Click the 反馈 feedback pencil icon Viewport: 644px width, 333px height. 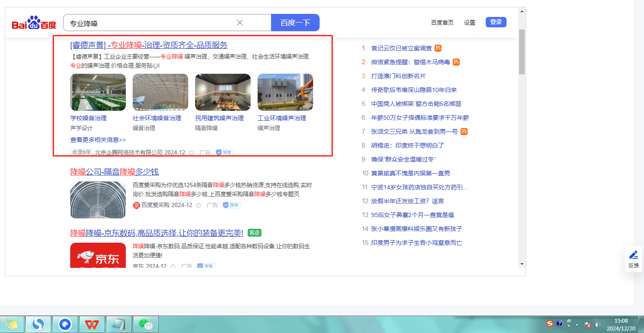[633, 255]
